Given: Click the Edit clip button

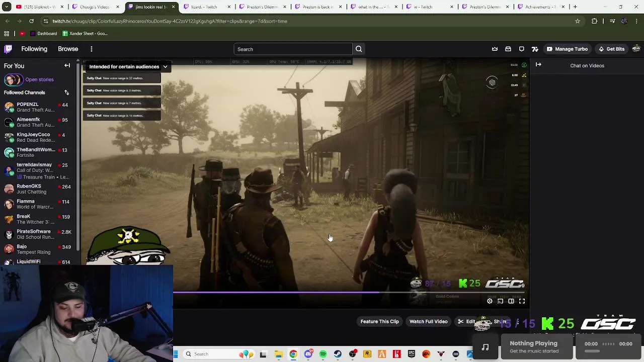Looking at the screenshot, I should [467, 322].
